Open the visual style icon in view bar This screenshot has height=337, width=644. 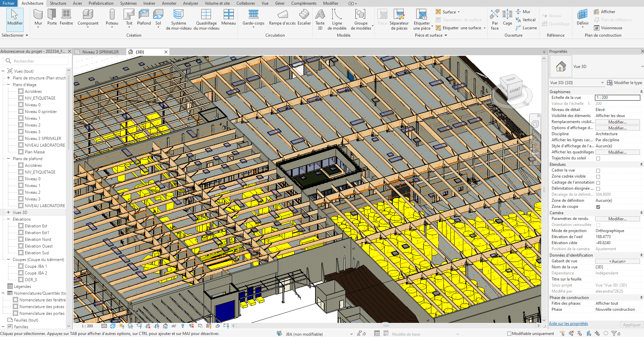[x=113, y=326]
